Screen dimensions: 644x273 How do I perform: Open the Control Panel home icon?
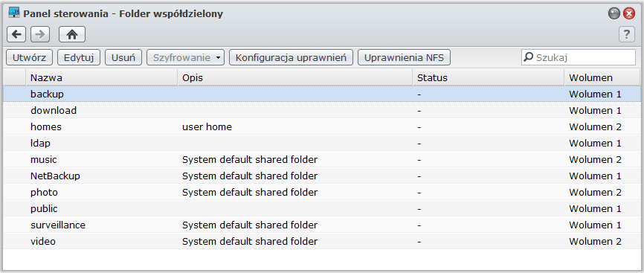[72, 34]
